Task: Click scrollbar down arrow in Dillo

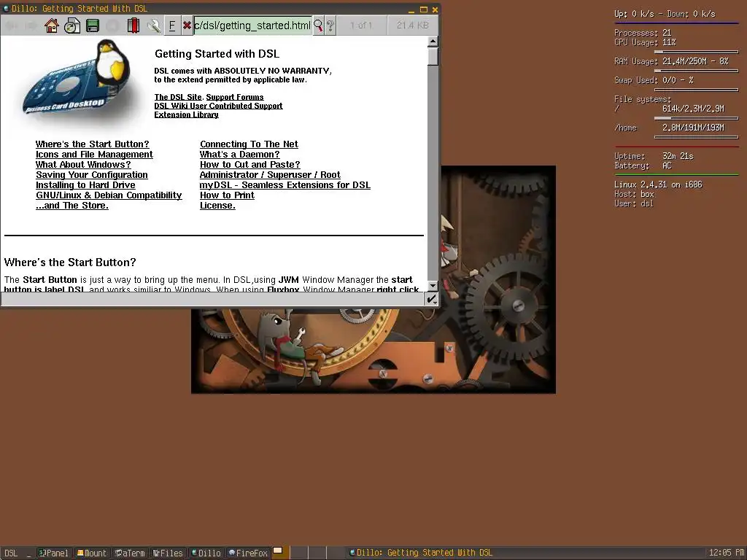Action: click(433, 286)
